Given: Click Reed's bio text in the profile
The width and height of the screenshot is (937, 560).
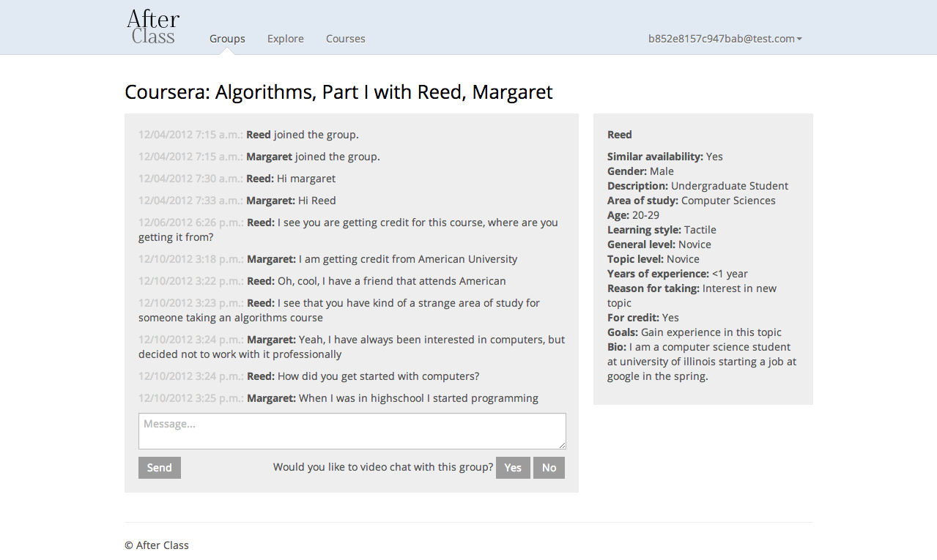Looking at the screenshot, I should pos(701,362).
